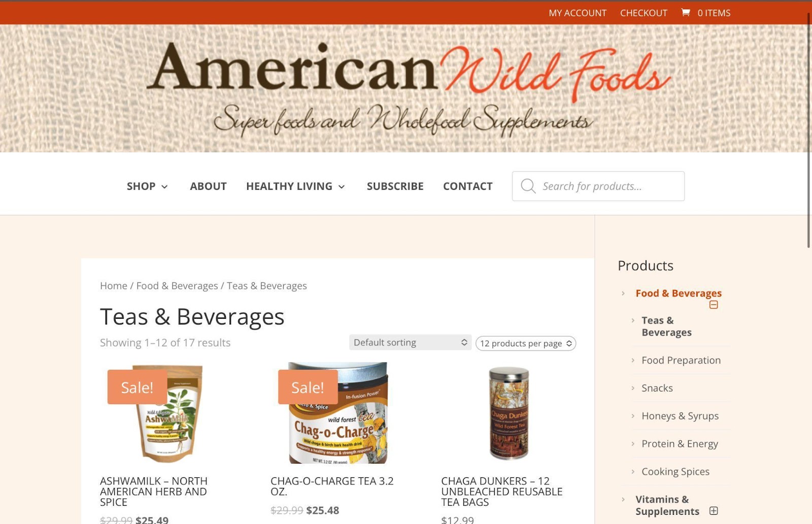Open the 12 products per page dropdown
The image size is (812, 524).
click(x=526, y=343)
